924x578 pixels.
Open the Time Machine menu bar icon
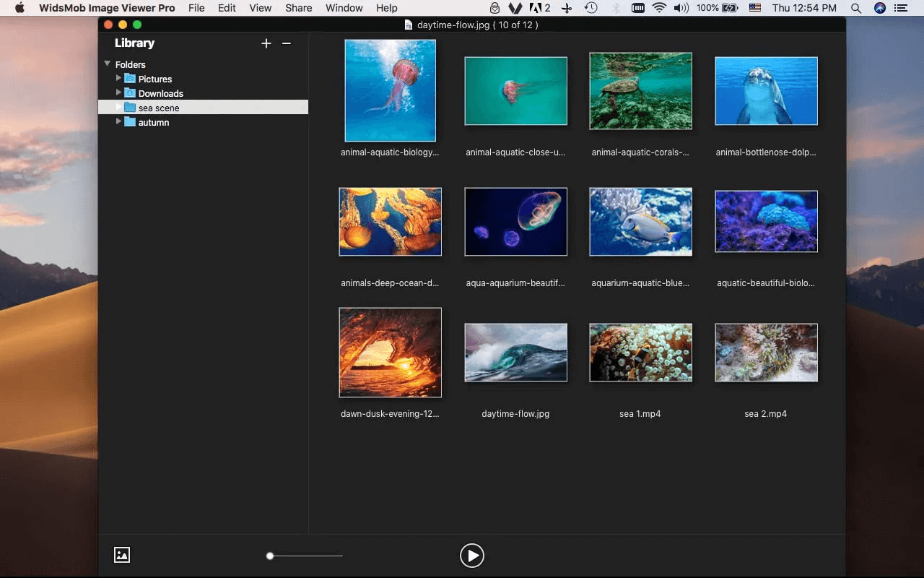(x=591, y=8)
